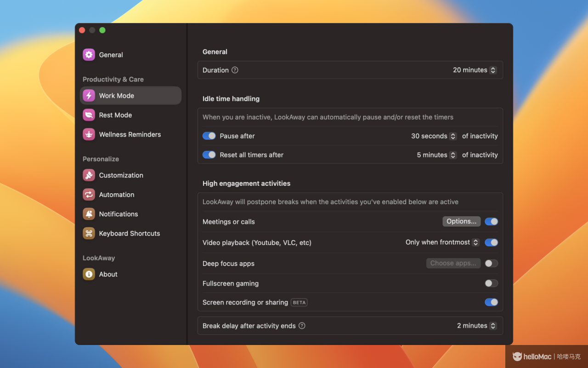Screen dimensions: 588x368
Task: Open the Only when frontmost dropdown
Action: pyautogui.click(x=442, y=242)
